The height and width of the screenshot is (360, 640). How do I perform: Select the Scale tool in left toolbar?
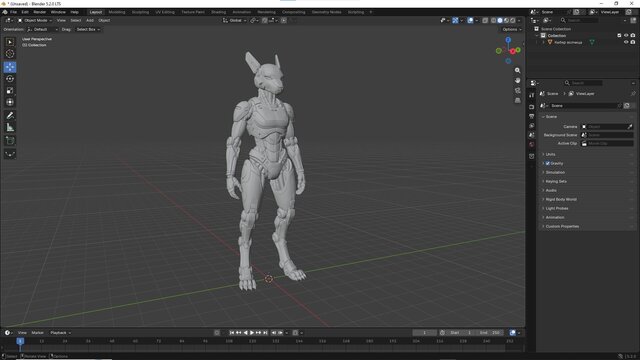(10, 91)
